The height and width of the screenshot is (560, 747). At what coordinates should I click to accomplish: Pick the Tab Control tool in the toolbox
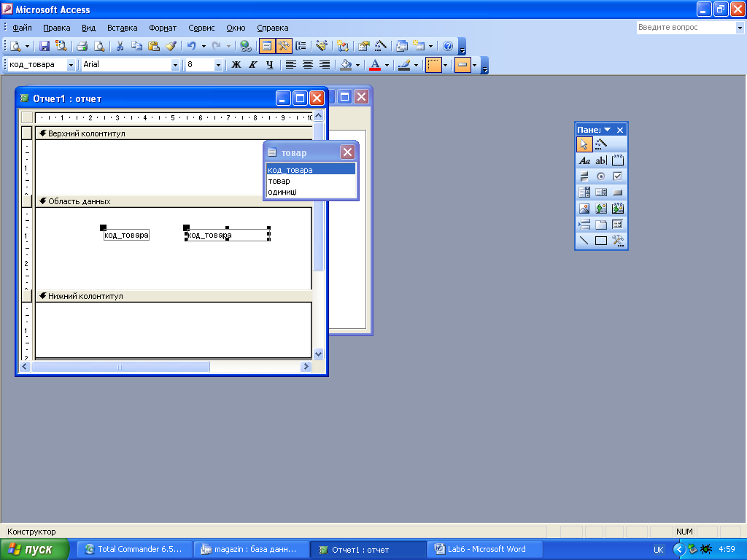601,225
